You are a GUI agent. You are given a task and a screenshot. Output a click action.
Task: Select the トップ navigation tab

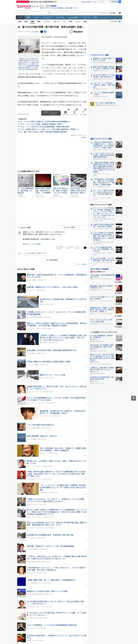tap(20, 17)
